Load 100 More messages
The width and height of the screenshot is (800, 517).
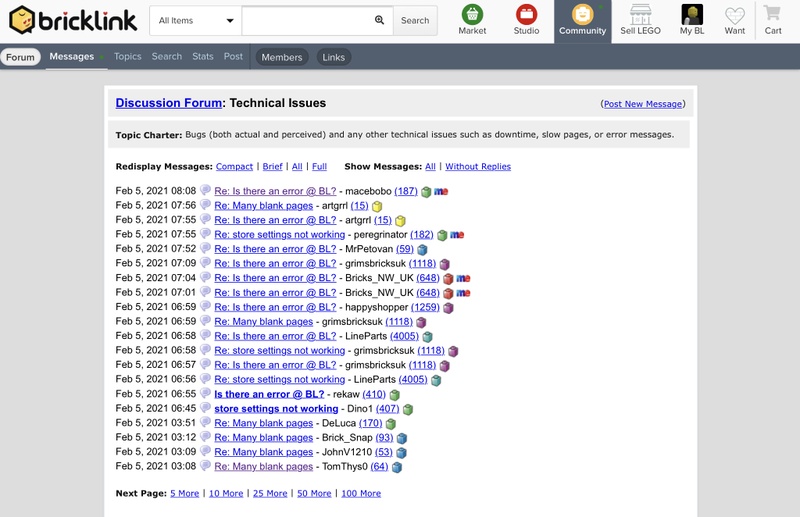tap(361, 494)
